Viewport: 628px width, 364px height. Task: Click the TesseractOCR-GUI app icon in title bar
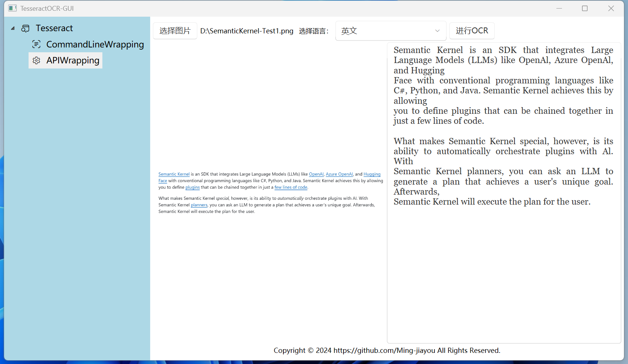(x=13, y=8)
